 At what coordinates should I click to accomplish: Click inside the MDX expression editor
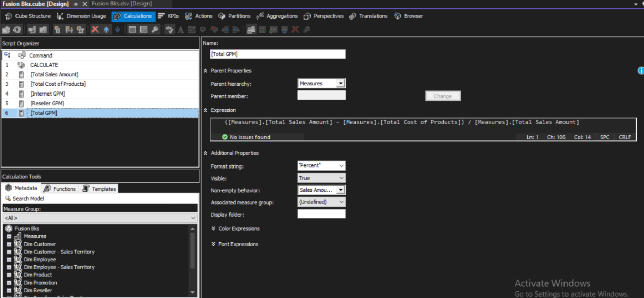[x=423, y=125]
